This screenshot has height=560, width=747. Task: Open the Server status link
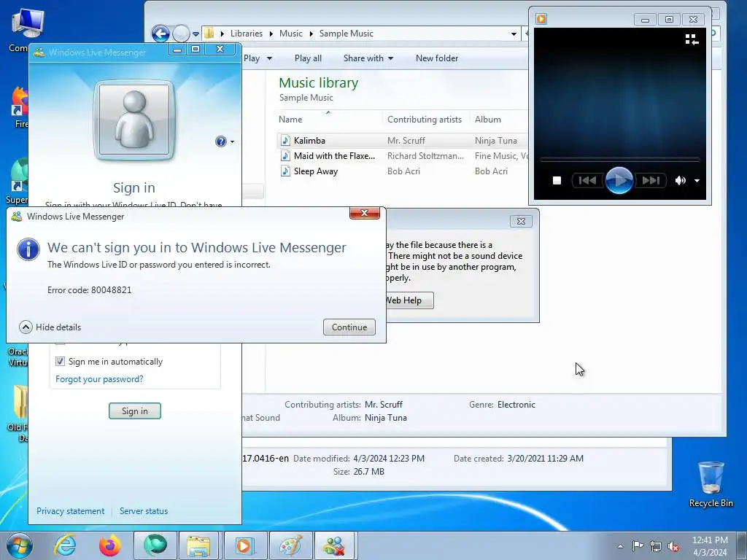144,511
